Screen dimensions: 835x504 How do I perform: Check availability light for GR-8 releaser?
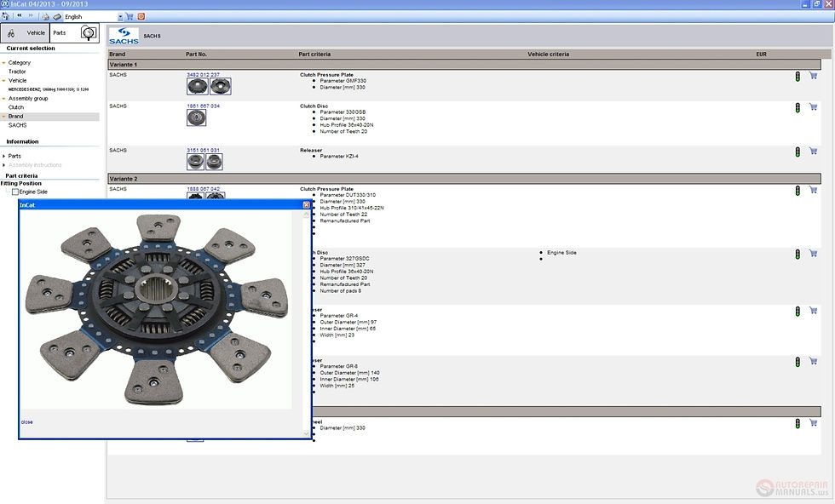pyautogui.click(x=798, y=362)
